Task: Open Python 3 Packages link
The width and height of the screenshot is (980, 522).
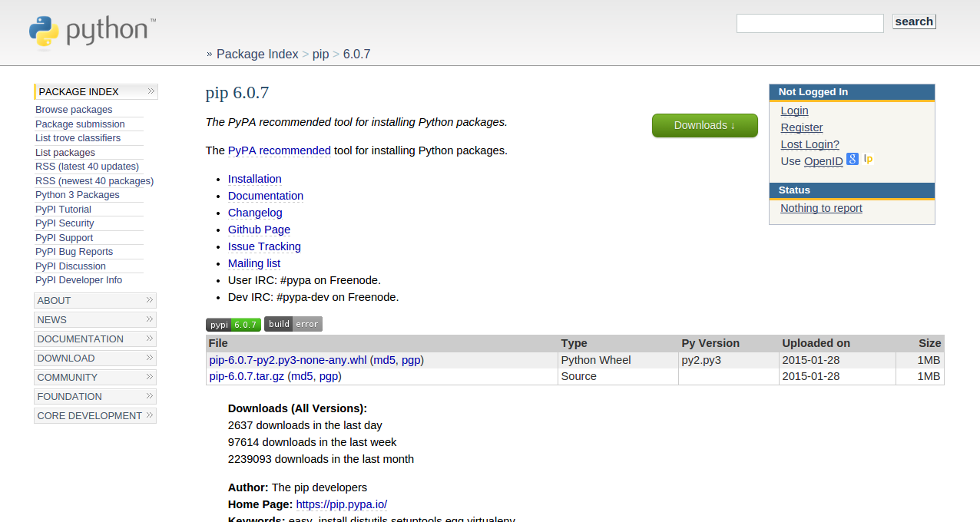Action: (78, 195)
